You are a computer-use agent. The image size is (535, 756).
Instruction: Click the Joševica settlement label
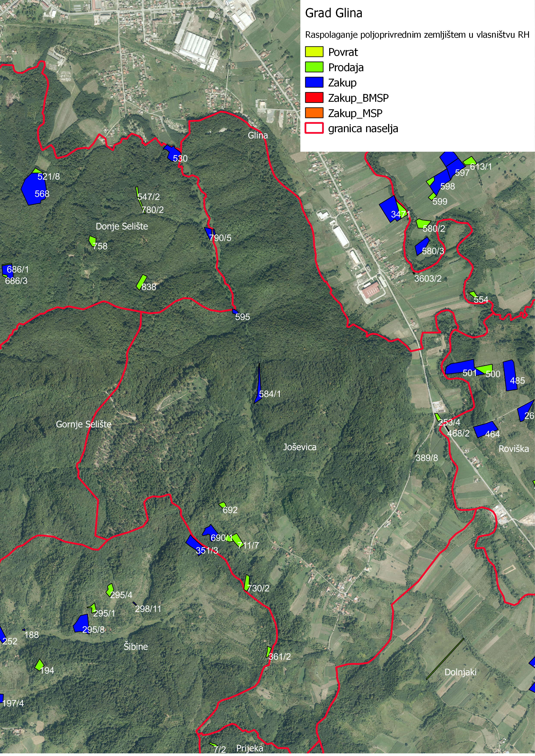[x=299, y=447]
